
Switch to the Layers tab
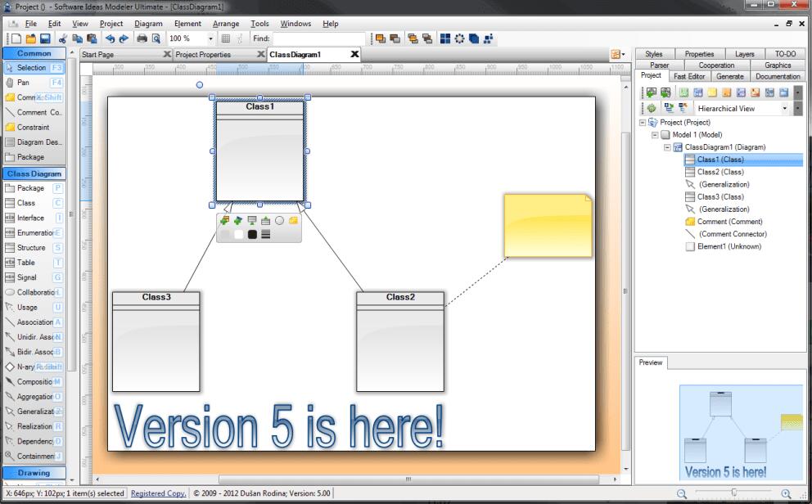pyautogui.click(x=744, y=54)
